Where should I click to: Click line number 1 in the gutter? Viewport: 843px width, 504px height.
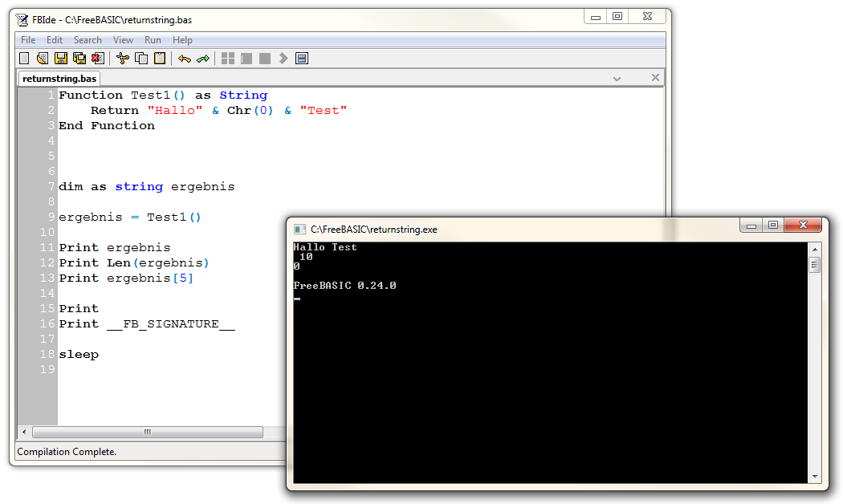click(51, 96)
